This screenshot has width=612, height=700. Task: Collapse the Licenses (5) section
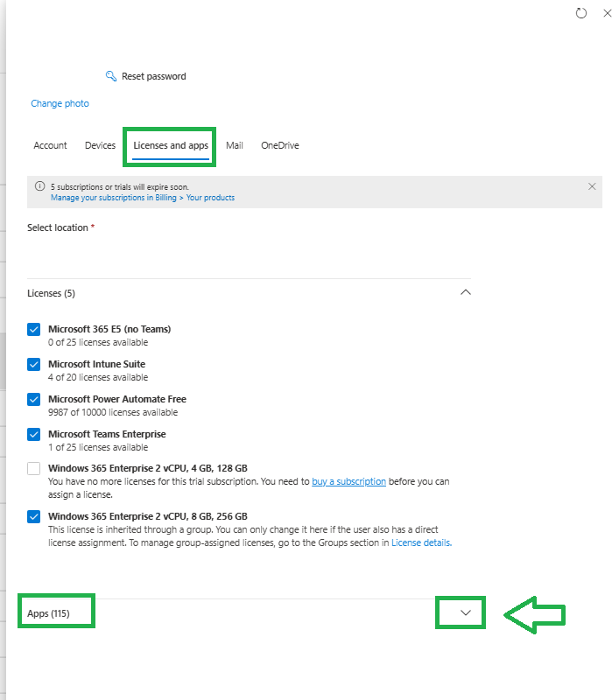pos(466,292)
